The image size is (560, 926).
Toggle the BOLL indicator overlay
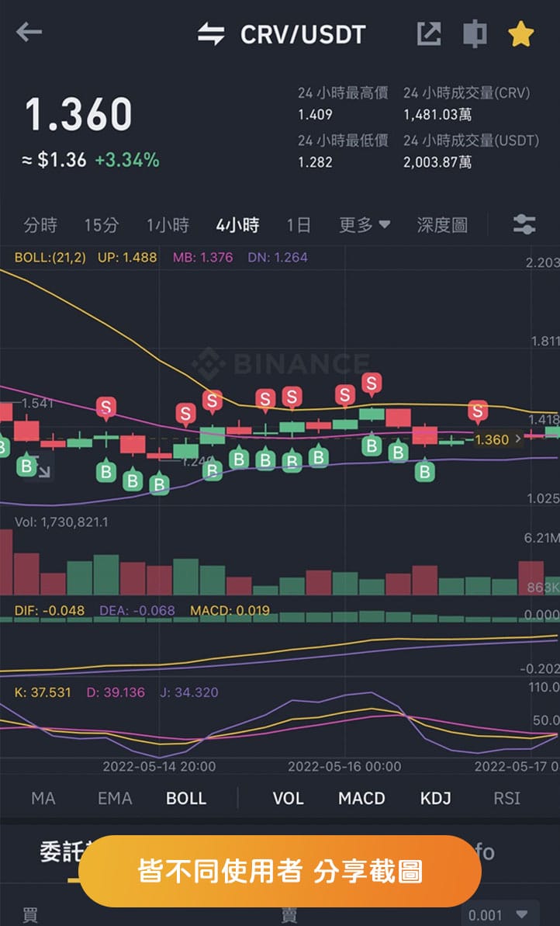186,798
